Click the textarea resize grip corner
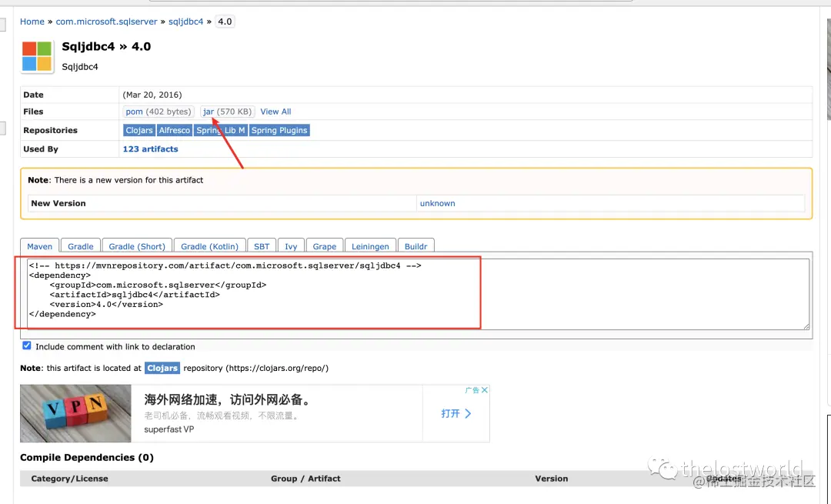Screen dimensions: 831x504 point(806,326)
